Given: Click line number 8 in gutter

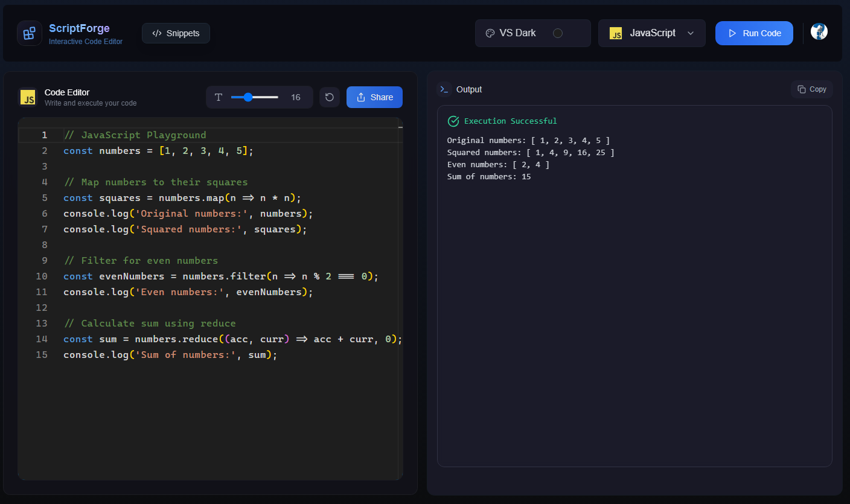Looking at the screenshot, I should click(44, 245).
